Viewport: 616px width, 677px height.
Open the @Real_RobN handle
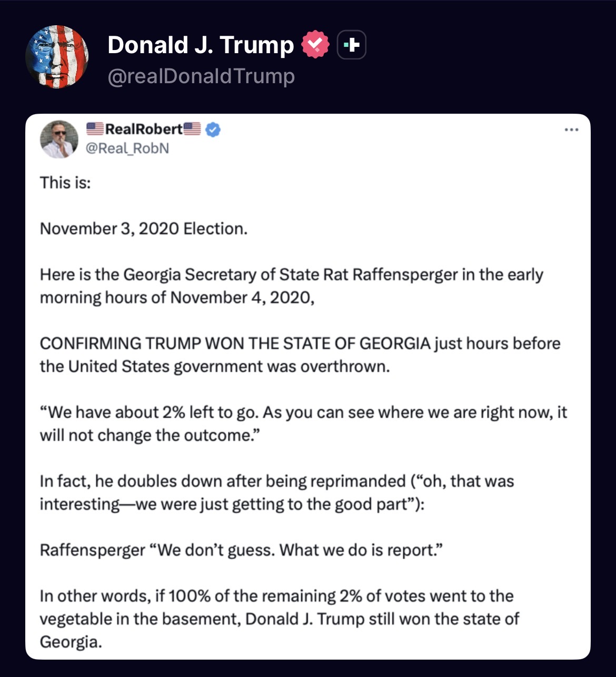(127, 148)
